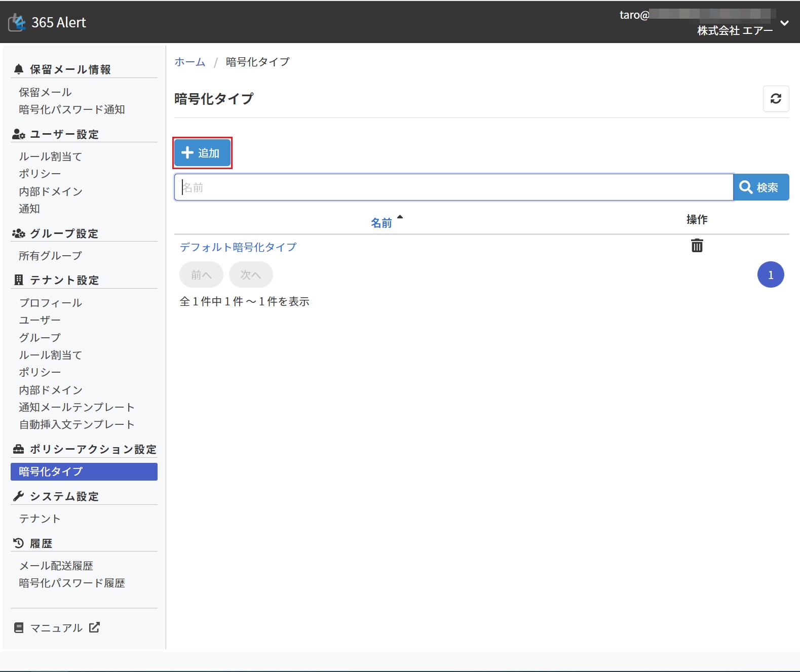Click the 365 Alert logo icon
The image size is (800, 672).
pyautogui.click(x=17, y=22)
